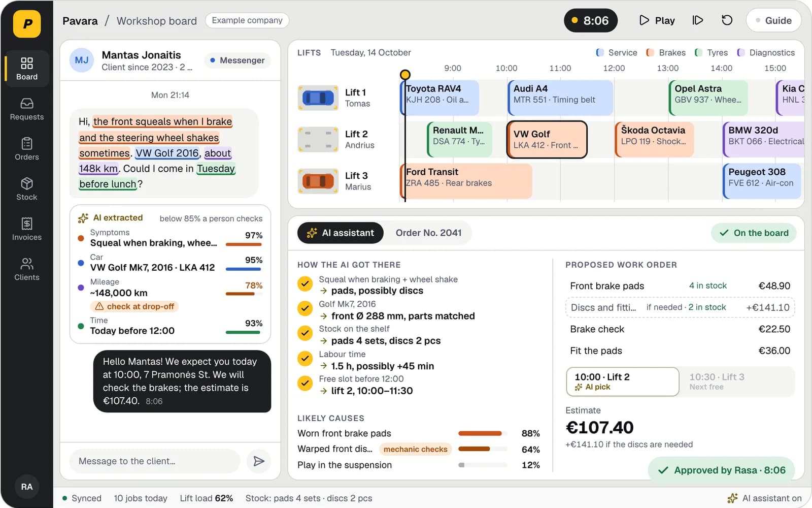This screenshot has width=812, height=508.
Task: Open the Board section in the sidebar
Action: (27, 69)
